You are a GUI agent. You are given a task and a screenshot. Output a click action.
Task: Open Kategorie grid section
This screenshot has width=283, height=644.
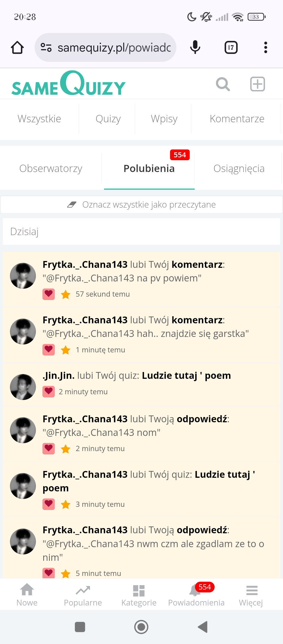point(139,595)
